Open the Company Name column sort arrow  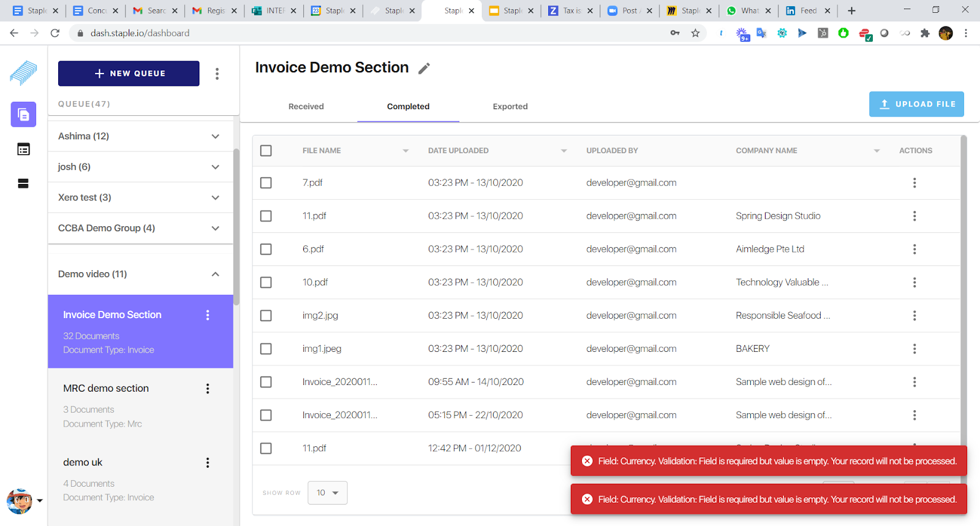pos(876,151)
